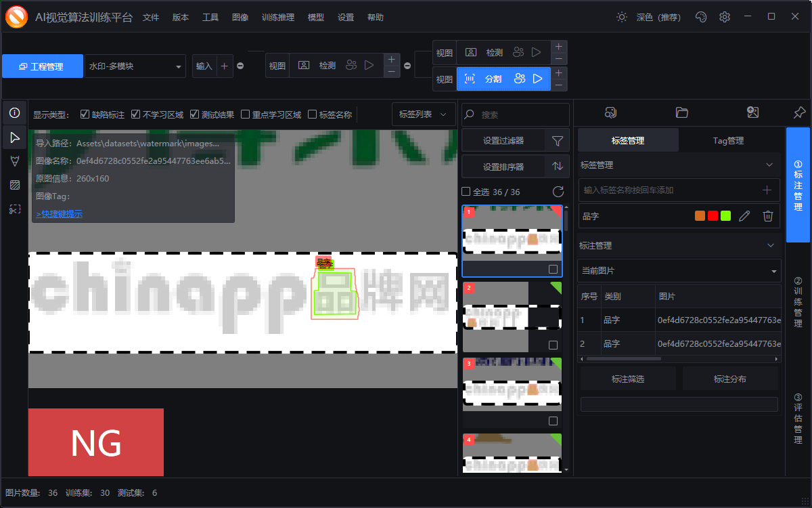Open the 工具 menu
This screenshot has height=508, width=812.
pyautogui.click(x=210, y=18)
